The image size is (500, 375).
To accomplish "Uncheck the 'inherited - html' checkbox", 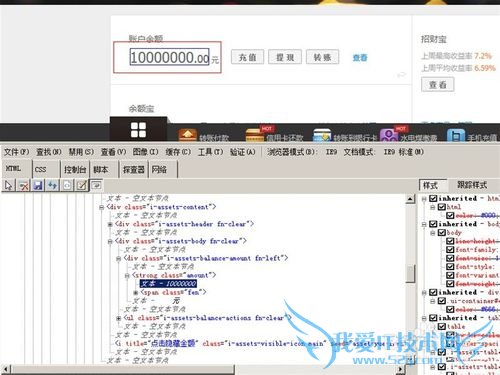I will [433, 198].
